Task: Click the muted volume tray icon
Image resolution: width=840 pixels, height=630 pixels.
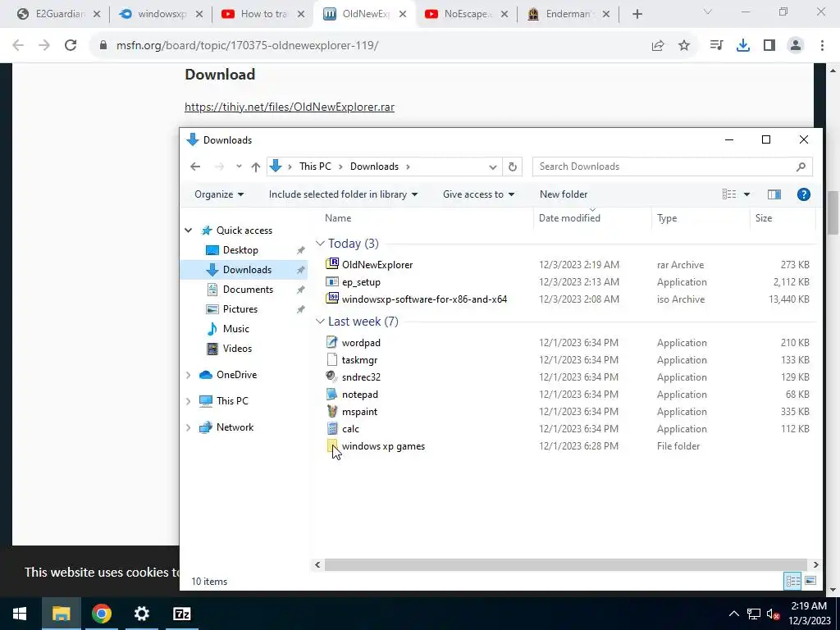Action: click(773, 614)
